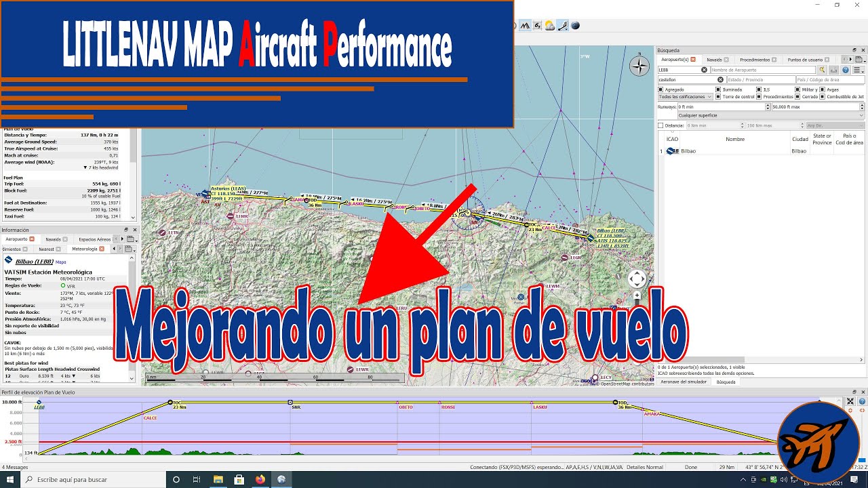Switch to Aeronave del simulador tab
Screen dimensions: 868x488
point(684,382)
